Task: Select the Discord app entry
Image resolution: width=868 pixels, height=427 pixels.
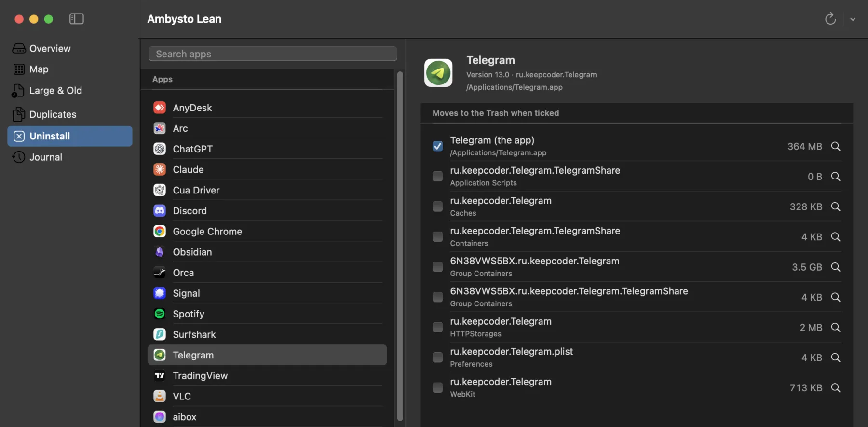Action: tap(268, 211)
